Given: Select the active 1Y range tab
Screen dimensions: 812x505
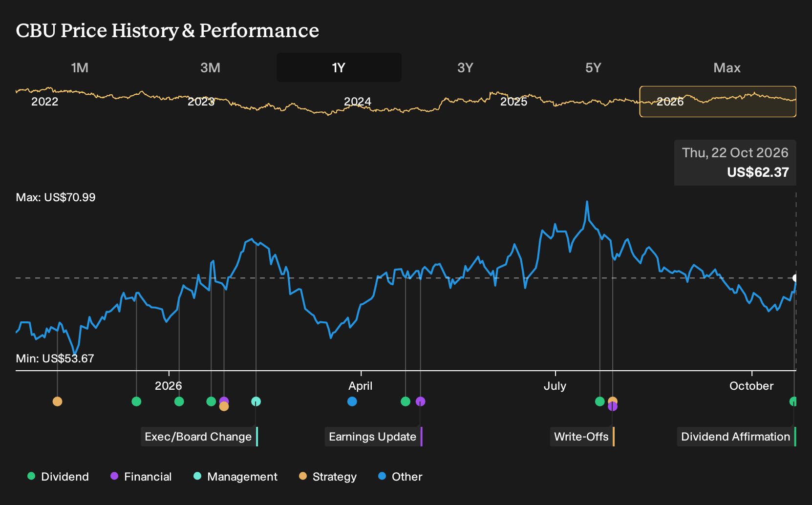Looking at the screenshot, I should (339, 67).
